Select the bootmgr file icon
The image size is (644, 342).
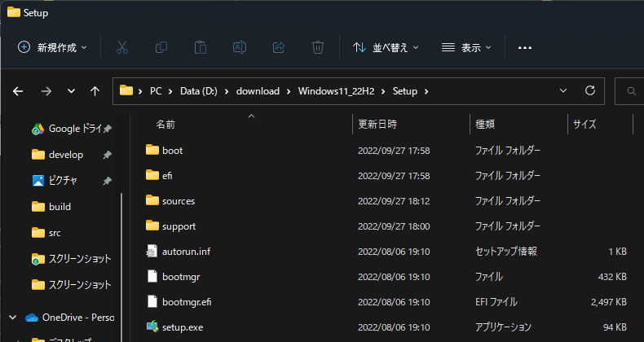(x=152, y=276)
